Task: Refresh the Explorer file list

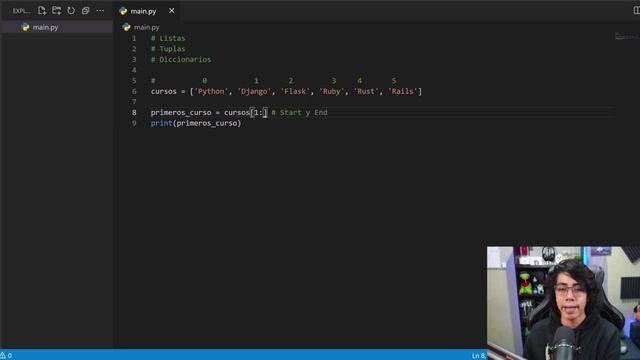Action: pyautogui.click(x=71, y=11)
